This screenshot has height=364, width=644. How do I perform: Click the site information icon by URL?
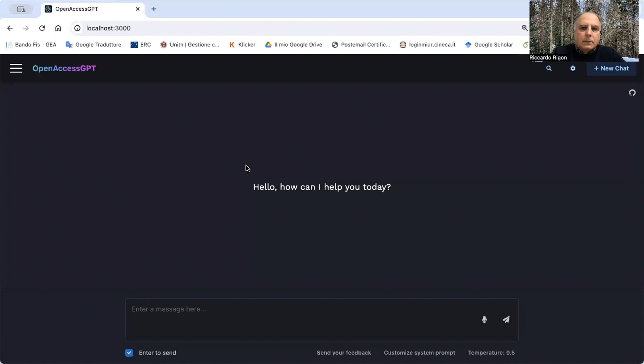pyautogui.click(x=77, y=28)
